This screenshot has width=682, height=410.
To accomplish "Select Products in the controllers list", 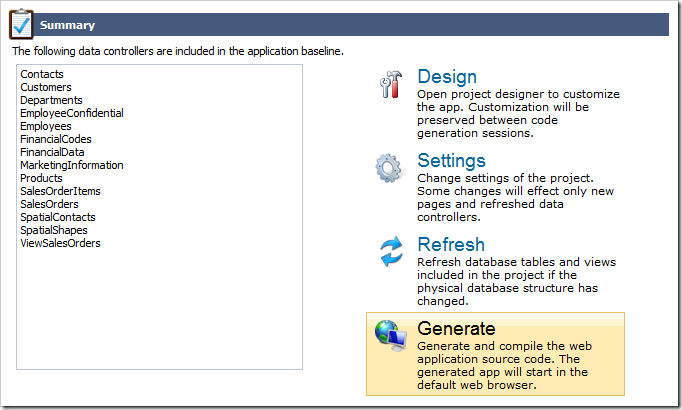I will coord(41,178).
